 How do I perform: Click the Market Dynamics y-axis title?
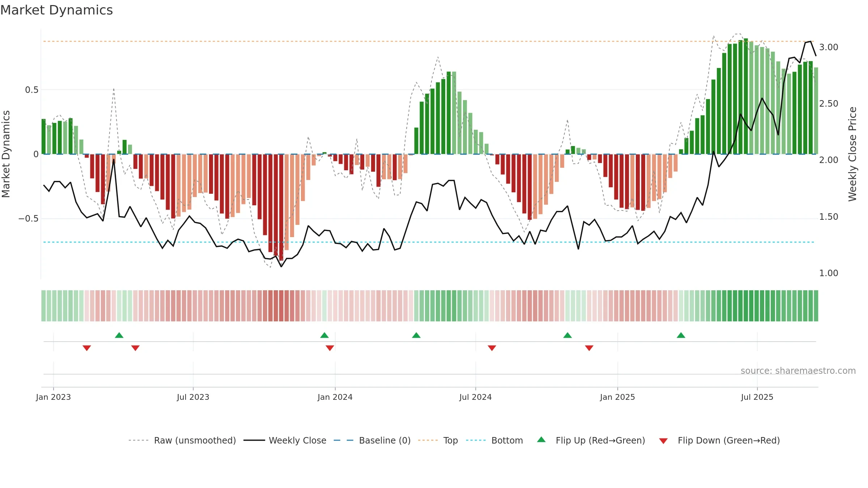6,154
